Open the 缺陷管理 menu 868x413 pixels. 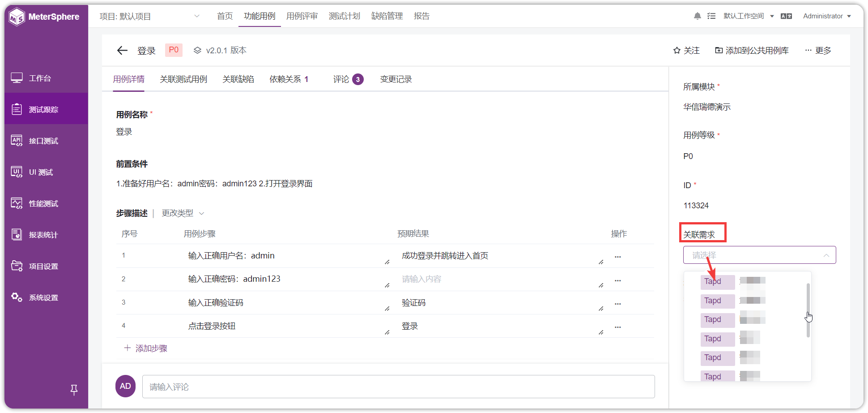coord(387,16)
